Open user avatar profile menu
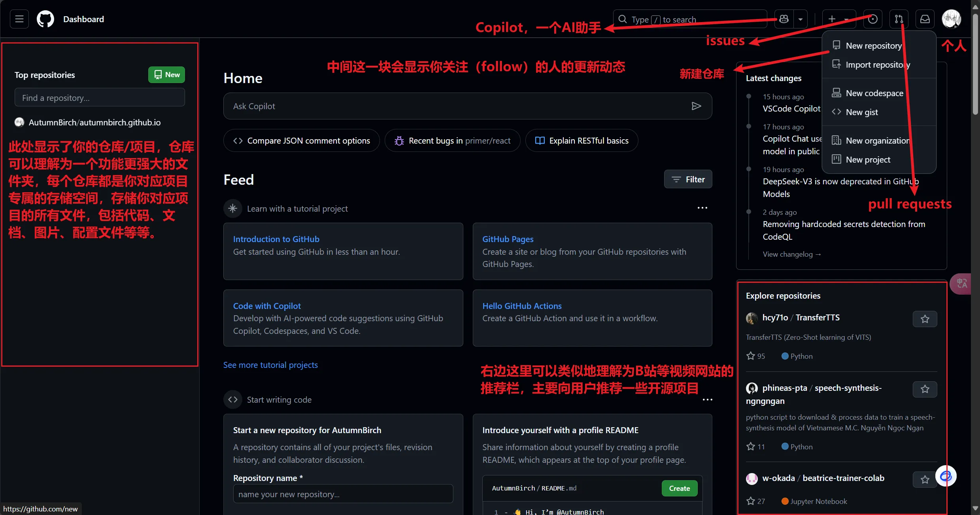This screenshot has width=980, height=515. click(951, 19)
